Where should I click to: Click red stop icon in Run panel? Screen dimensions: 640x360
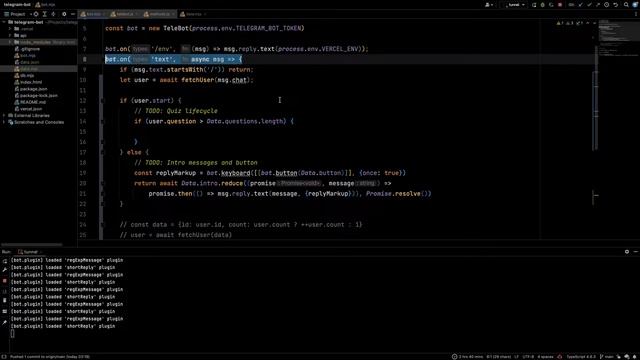(x=5, y=281)
